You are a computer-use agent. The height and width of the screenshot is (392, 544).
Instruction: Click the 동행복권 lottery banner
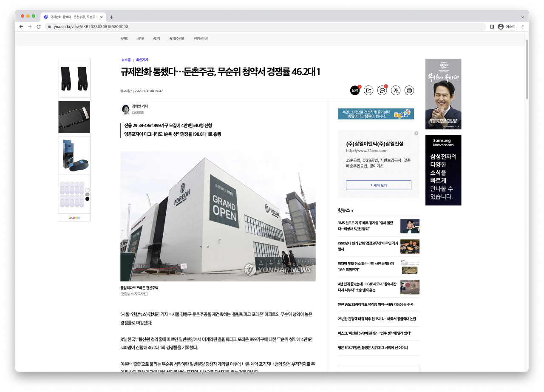tap(376, 114)
